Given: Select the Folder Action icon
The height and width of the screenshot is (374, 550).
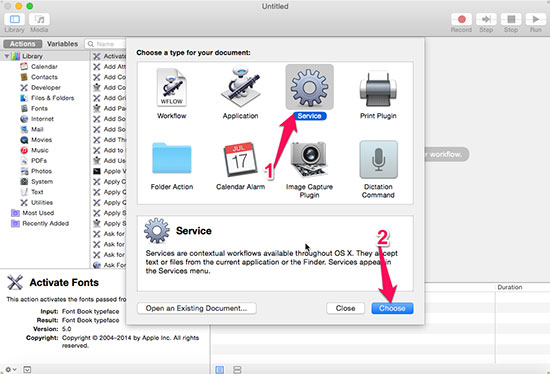Looking at the screenshot, I should coord(172,159).
